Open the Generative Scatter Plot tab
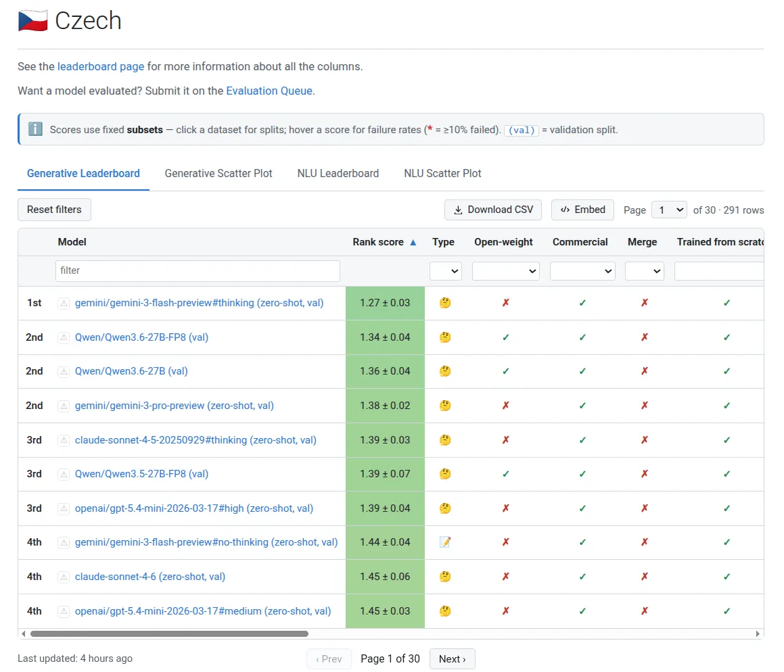This screenshot has height=672, width=784. point(218,173)
